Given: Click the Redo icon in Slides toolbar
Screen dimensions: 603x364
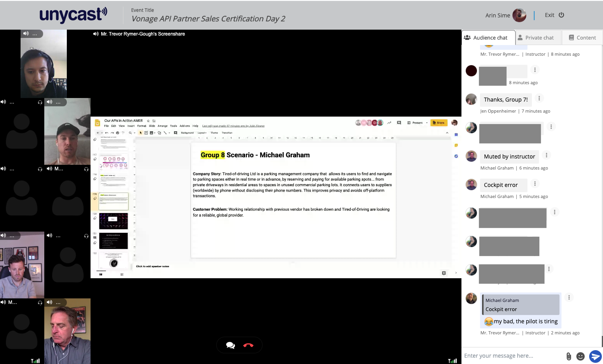Looking at the screenshot, I should 112,133.
